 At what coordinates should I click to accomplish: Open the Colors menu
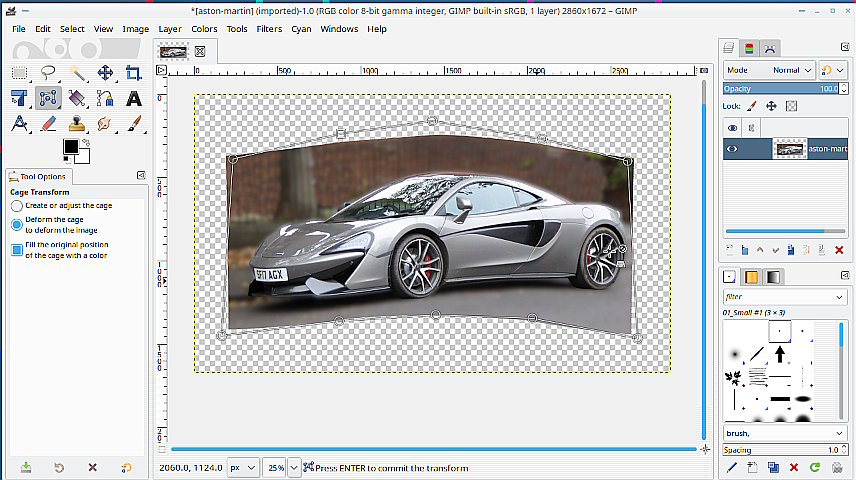click(204, 29)
